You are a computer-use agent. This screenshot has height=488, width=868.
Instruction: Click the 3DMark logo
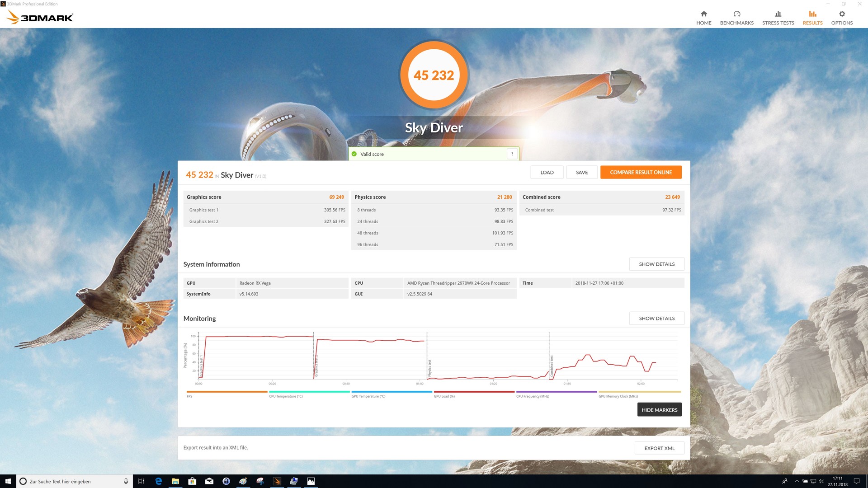[40, 17]
